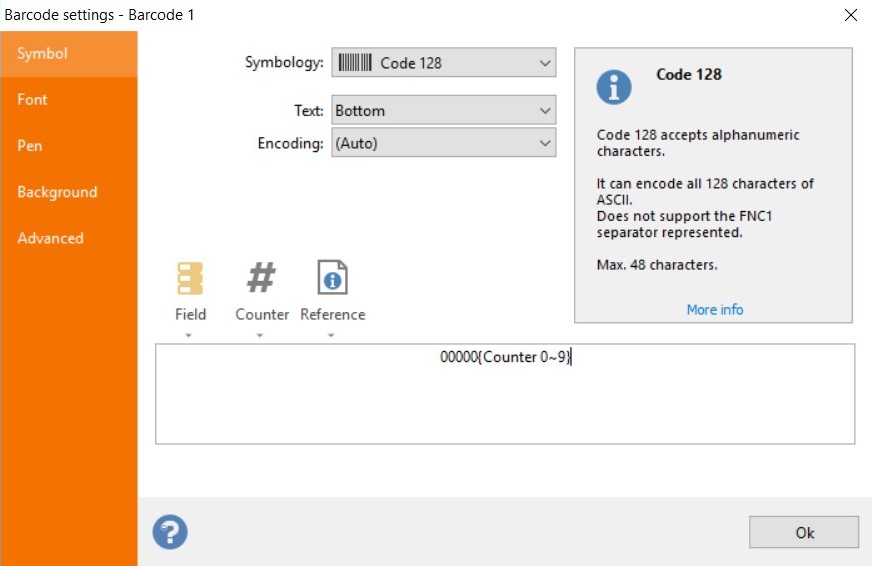Insert a Reference using the document icon
872x566 pixels.
[333, 291]
